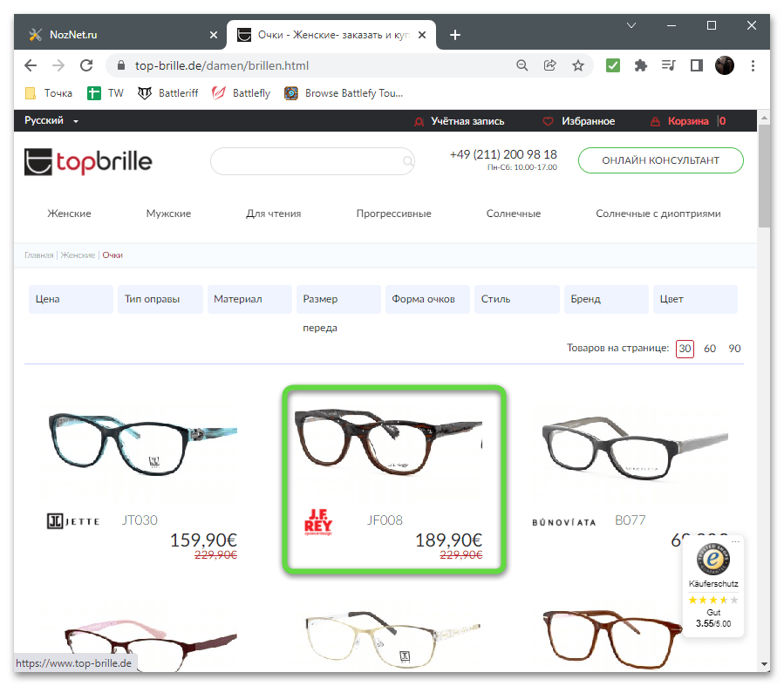Expand the Материал filter
The height and width of the screenshot is (686, 784).
click(x=249, y=299)
